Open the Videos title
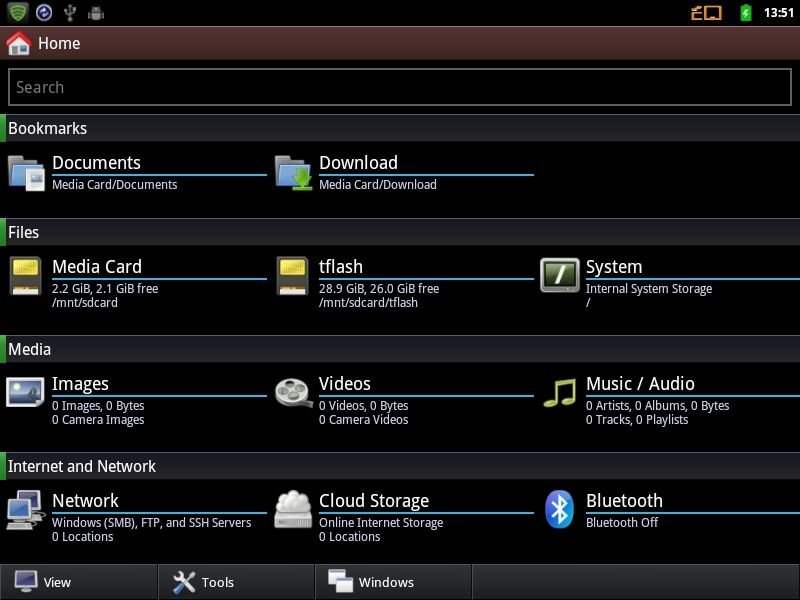This screenshot has width=800, height=600. coord(344,384)
